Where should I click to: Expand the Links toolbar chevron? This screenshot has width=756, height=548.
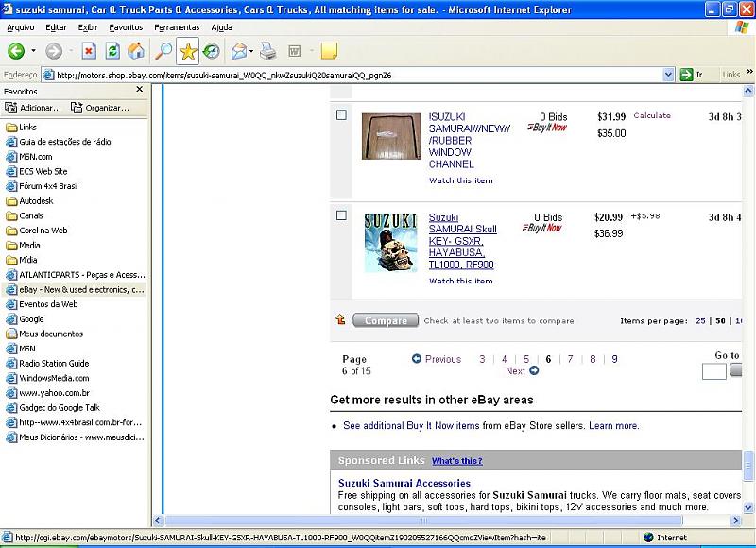(749, 72)
